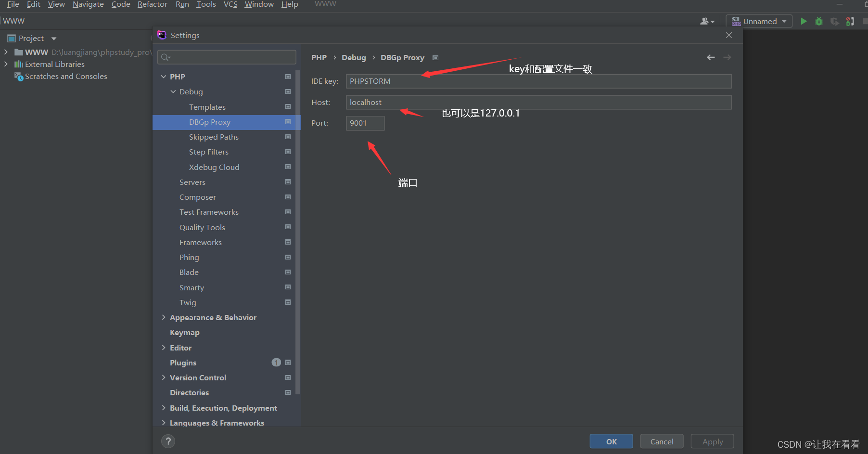868x454 pixels.
Task: Click the Cancel button
Action: pos(662,441)
